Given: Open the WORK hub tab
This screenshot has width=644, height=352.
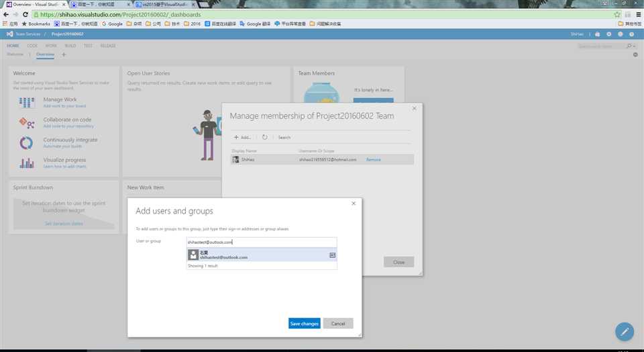Looking at the screenshot, I should 51,46.
